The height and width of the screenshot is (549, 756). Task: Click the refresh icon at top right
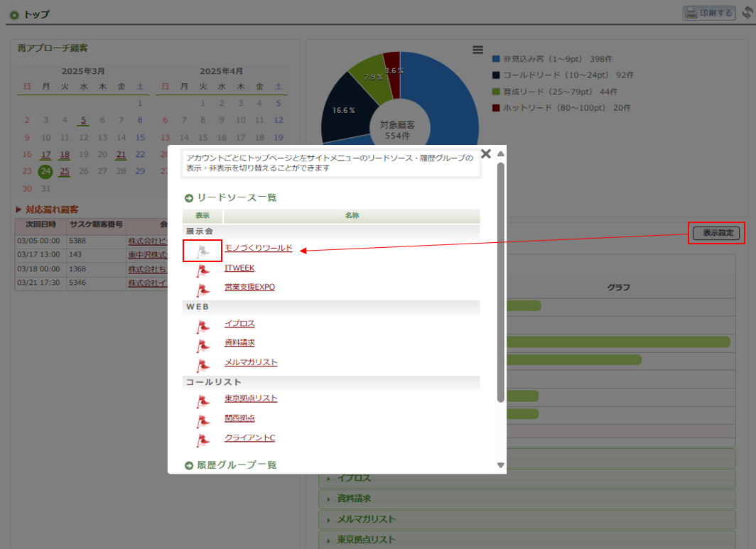click(747, 13)
